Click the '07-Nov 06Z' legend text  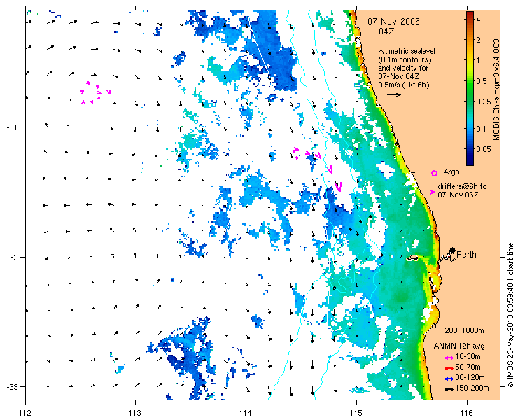pos(458,195)
